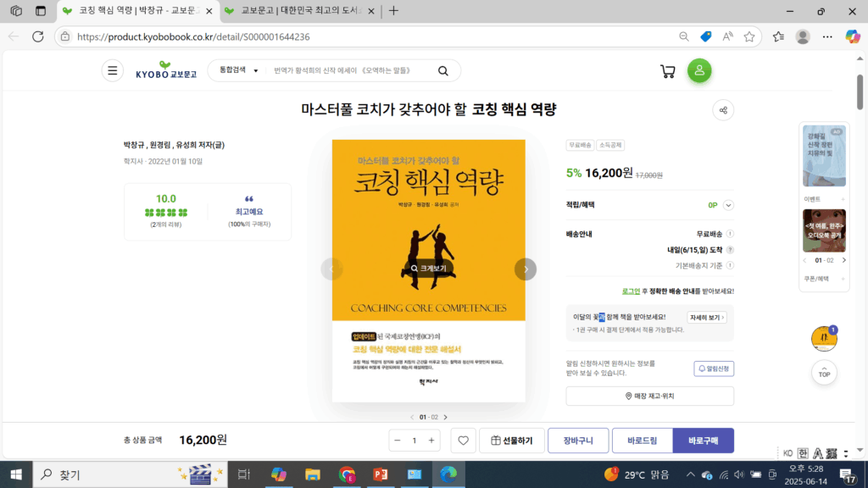Open a new browser tab
The height and width of the screenshot is (488, 868).
[393, 11]
